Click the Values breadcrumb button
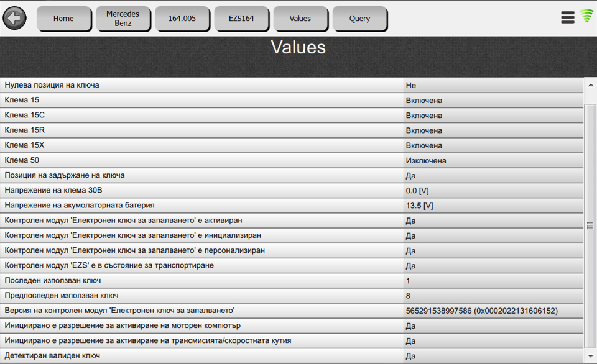 pyautogui.click(x=300, y=18)
